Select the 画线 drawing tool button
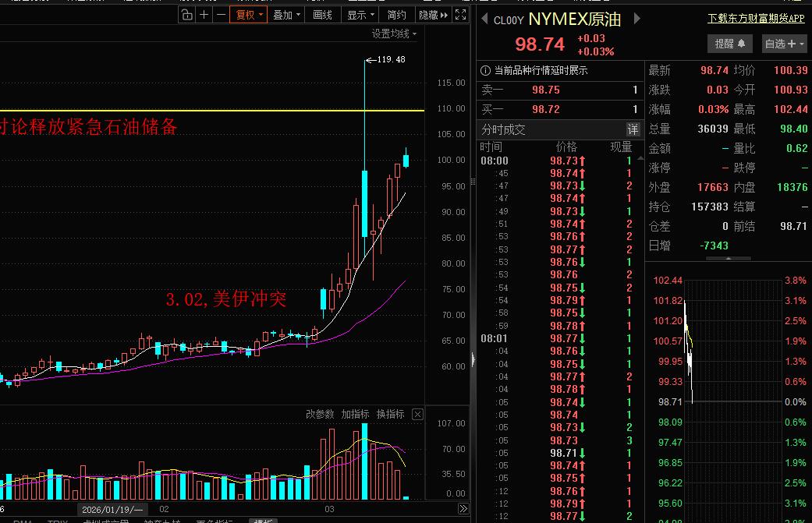This screenshot has width=812, height=523. 323,15
